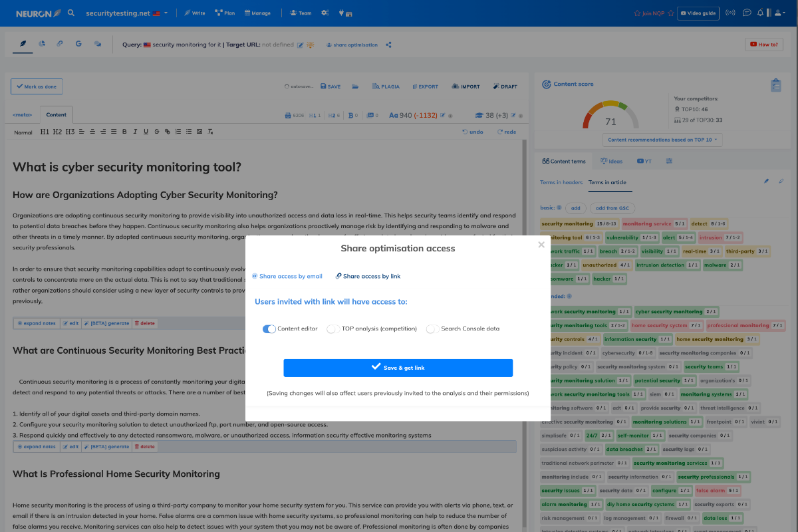The width and height of the screenshot is (798, 532).
Task: Click the share nodes icon beside share optimisation
Action: 388,45
